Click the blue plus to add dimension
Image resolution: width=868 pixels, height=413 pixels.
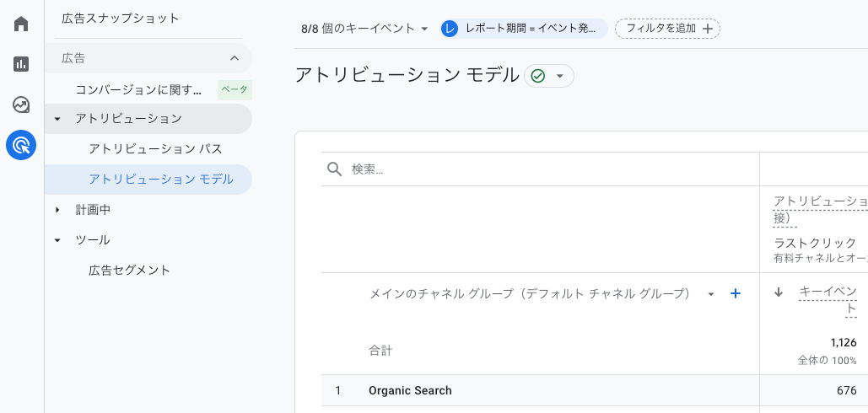point(736,293)
